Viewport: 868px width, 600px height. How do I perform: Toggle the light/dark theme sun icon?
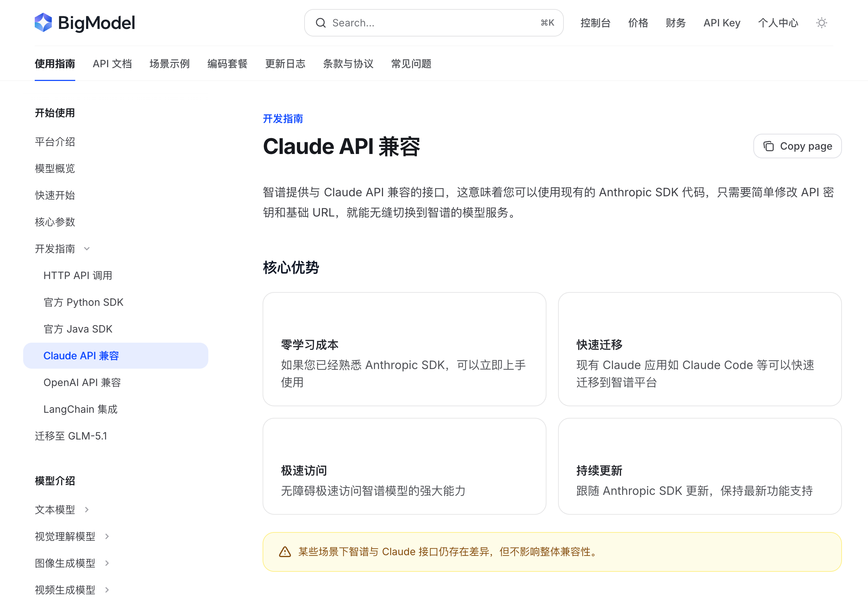(x=821, y=23)
